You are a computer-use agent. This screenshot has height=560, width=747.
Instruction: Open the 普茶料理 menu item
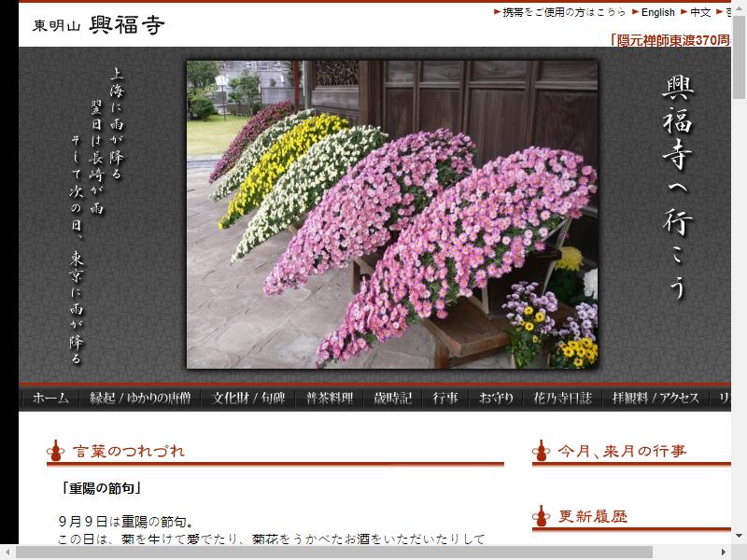(330, 398)
